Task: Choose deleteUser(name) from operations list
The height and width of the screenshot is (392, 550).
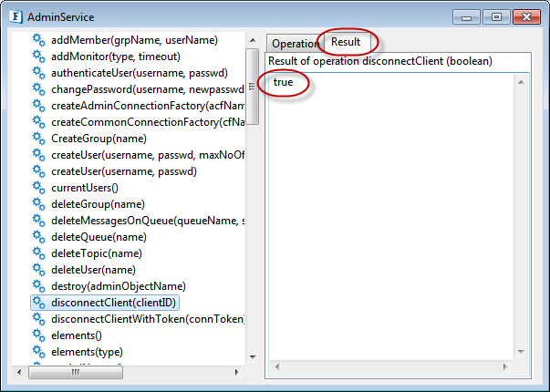Action: click(x=93, y=270)
